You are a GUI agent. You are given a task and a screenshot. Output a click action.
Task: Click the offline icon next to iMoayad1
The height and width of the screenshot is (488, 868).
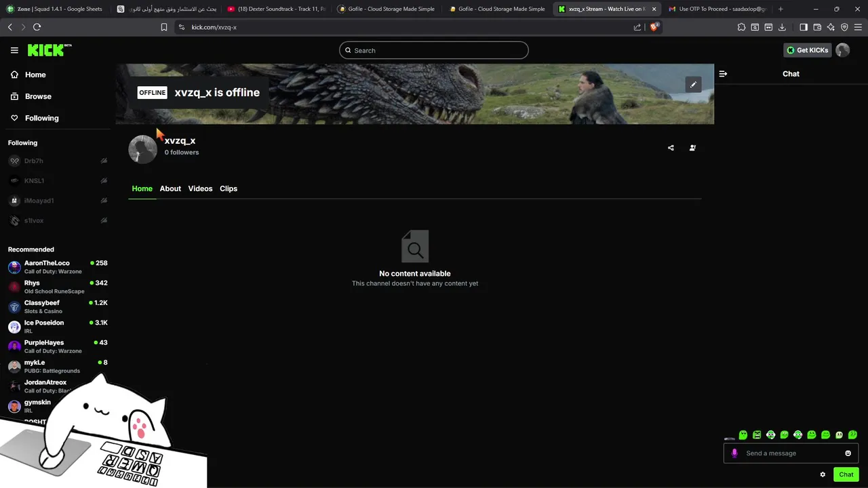104,201
